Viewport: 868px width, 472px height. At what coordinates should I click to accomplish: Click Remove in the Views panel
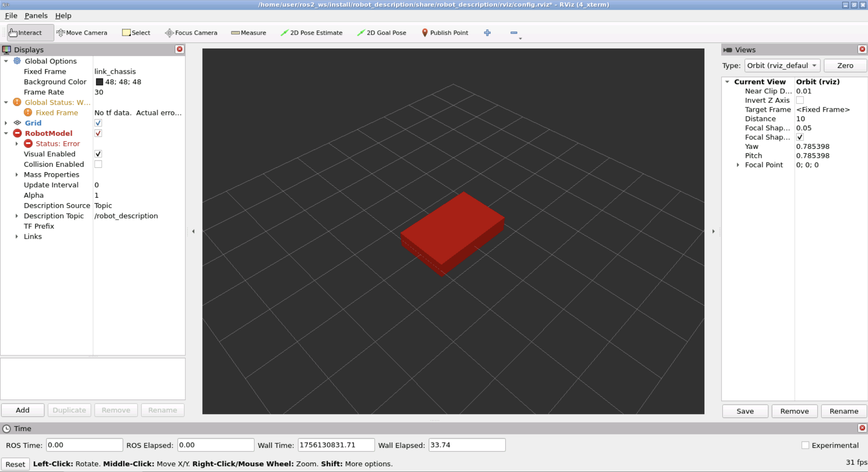(795, 411)
